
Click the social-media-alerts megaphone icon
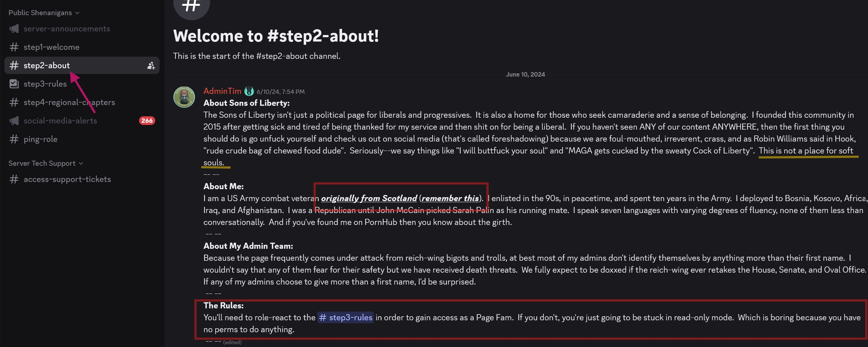click(x=14, y=121)
